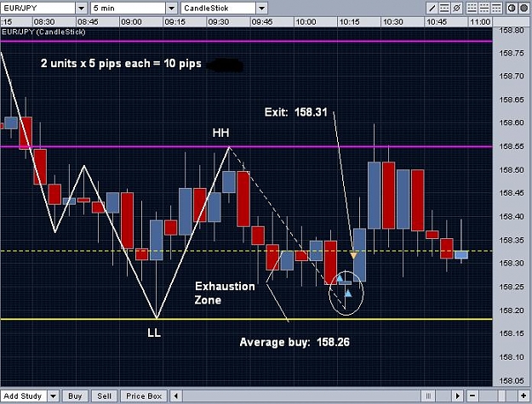Click the orange exit triangle marker

tap(353, 255)
